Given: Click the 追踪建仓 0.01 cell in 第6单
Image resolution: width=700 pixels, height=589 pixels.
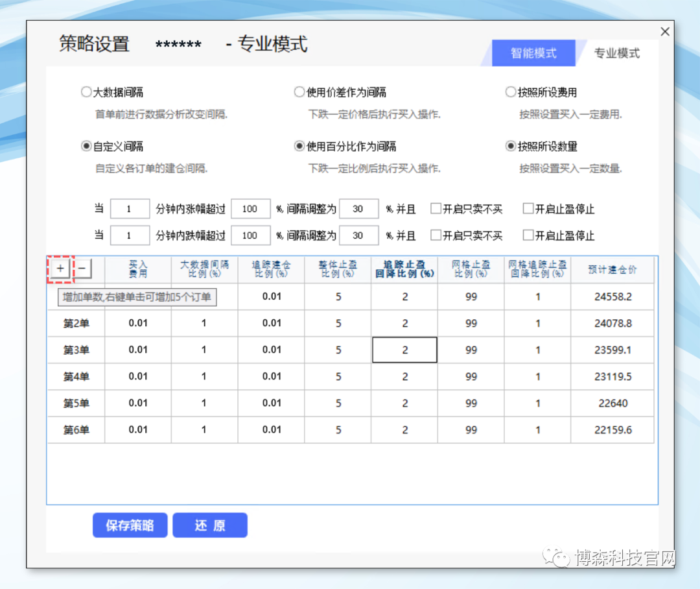Looking at the screenshot, I should click(272, 430).
